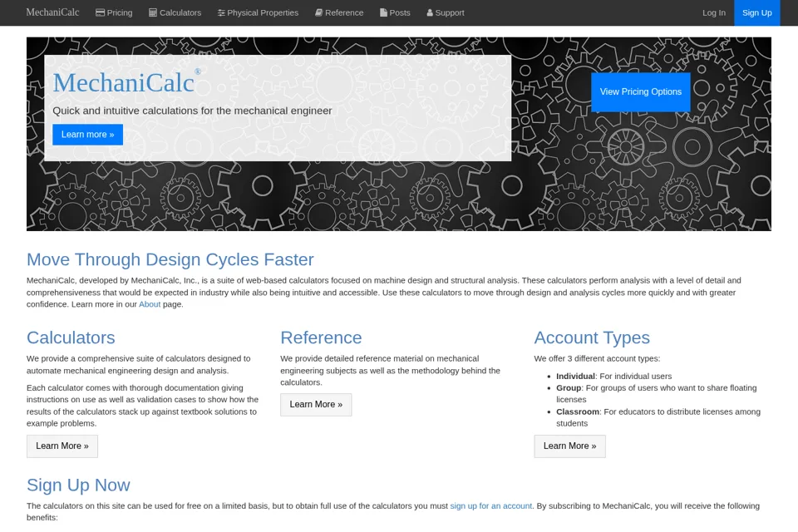Click the document icon beside Posts

tap(383, 12)
